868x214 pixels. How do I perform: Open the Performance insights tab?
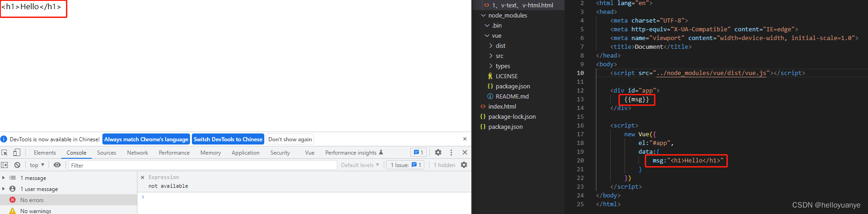point(354,153)
